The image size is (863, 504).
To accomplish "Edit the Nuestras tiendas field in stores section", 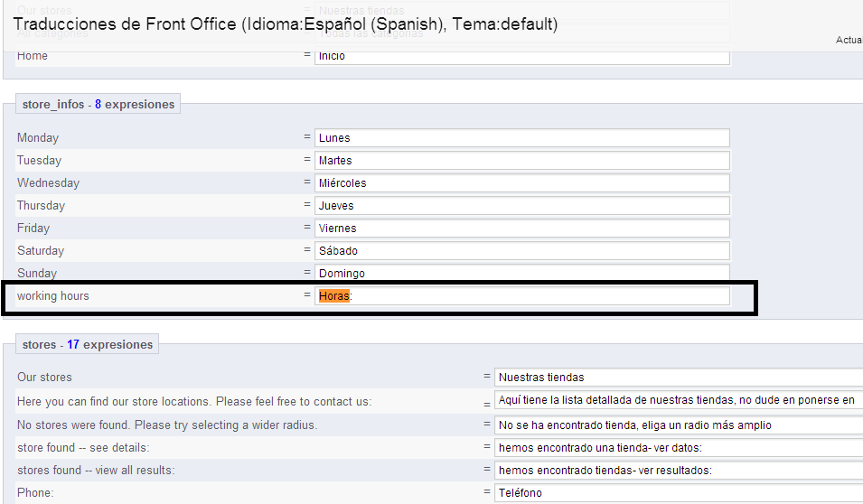I will pyautogui.click(x=678, y=378).
